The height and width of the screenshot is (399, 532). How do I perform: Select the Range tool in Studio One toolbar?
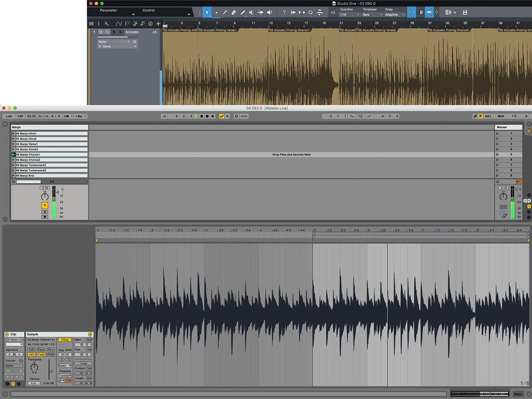[x=216, y=12]
